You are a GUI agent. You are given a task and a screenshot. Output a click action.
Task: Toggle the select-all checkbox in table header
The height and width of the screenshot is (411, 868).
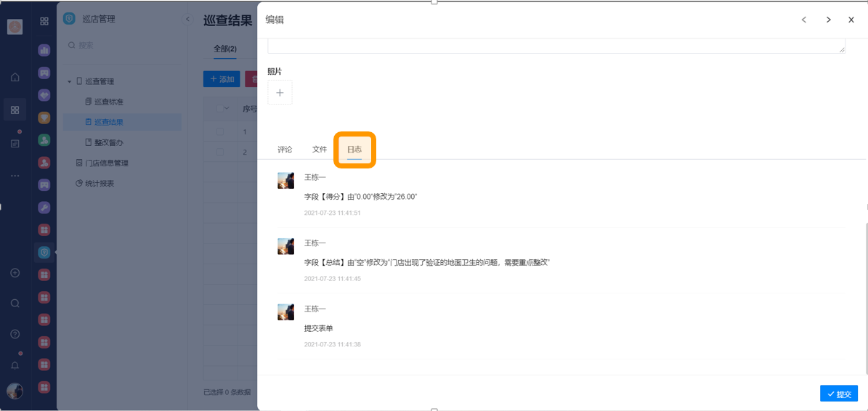pyautogui.click(x=220, y=109)
